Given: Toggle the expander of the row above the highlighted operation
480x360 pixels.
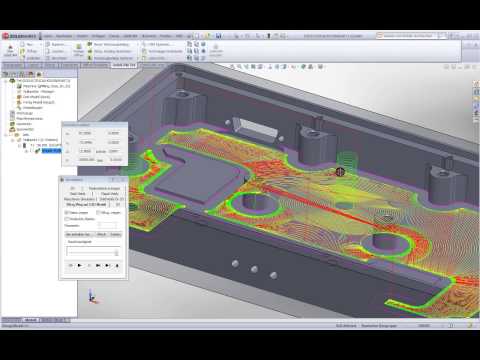Looking at the screenshot, I should 20,145.
